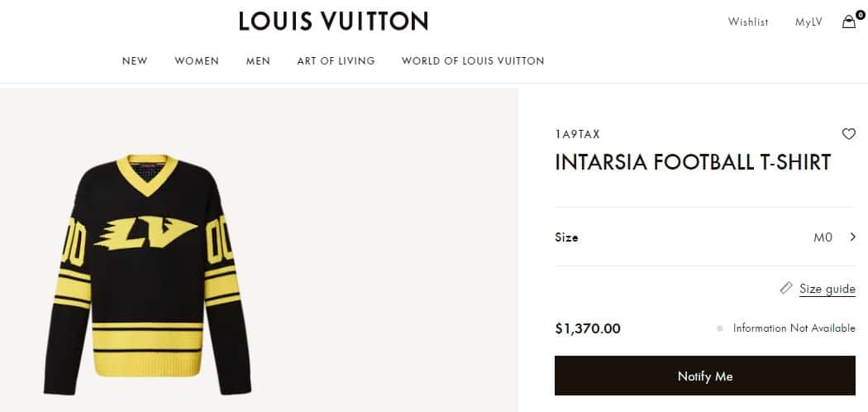
Task: Go home via the Louis Vuitton logo
Action: coord(333,22)
